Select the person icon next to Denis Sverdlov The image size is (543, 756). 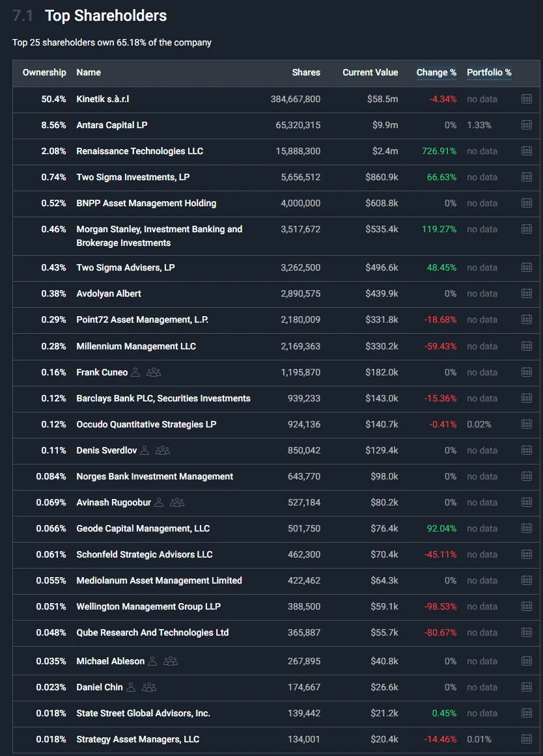click(x=145, y=450)
